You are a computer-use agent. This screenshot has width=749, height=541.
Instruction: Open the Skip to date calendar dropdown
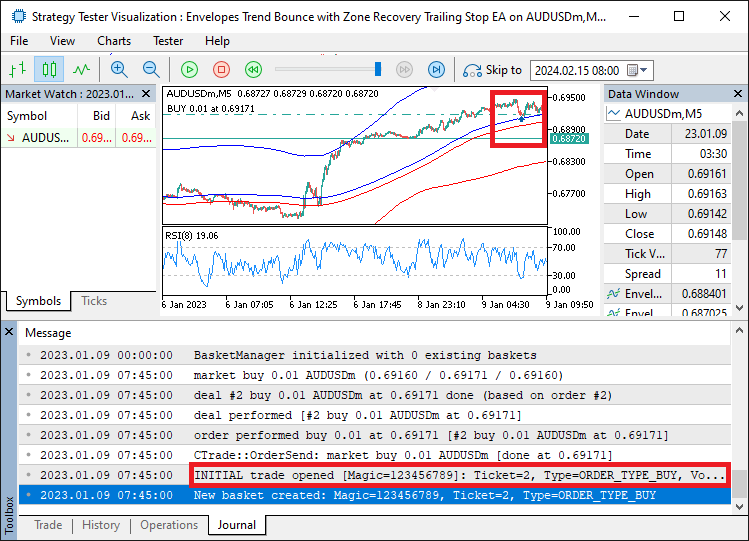[638, 70]
